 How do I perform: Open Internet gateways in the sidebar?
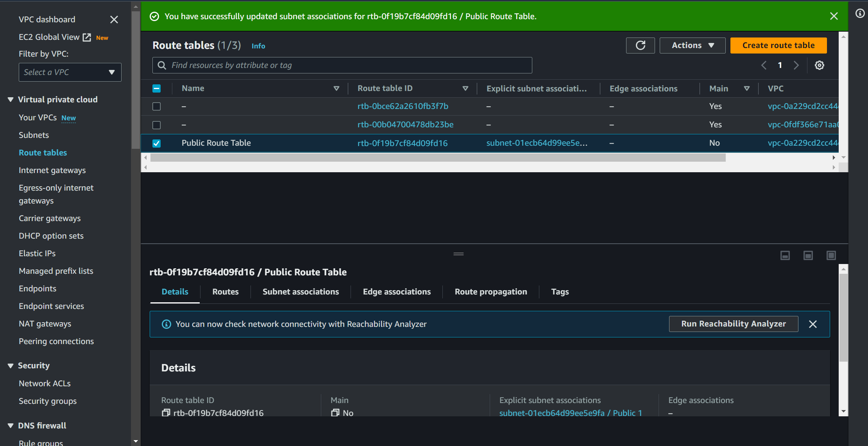pyautogui.click(x=52, y=170)
